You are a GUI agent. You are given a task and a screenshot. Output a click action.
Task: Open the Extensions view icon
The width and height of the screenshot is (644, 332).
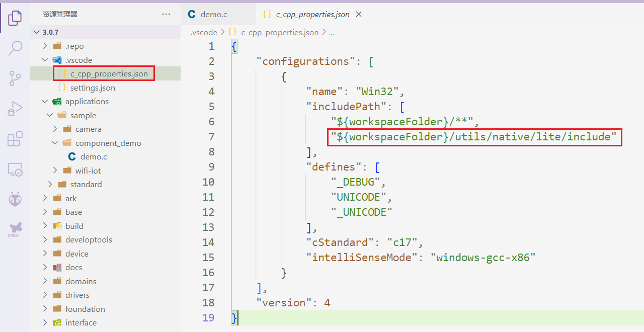point(15,139)
